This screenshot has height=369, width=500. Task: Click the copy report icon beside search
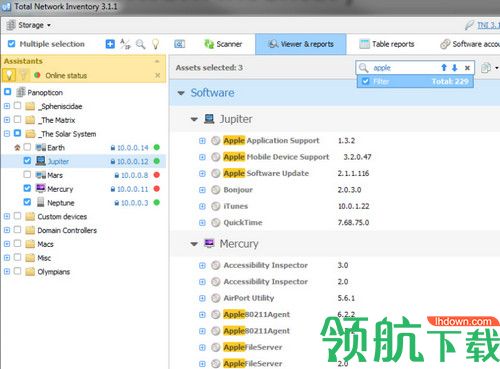pos(486,68)
